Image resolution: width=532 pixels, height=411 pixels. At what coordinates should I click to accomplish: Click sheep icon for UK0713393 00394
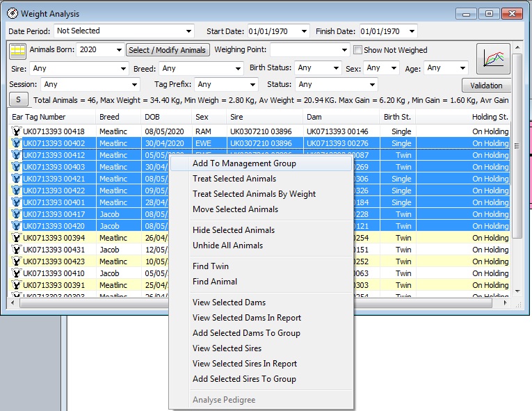pyautogui.click(x=16, y=238)
